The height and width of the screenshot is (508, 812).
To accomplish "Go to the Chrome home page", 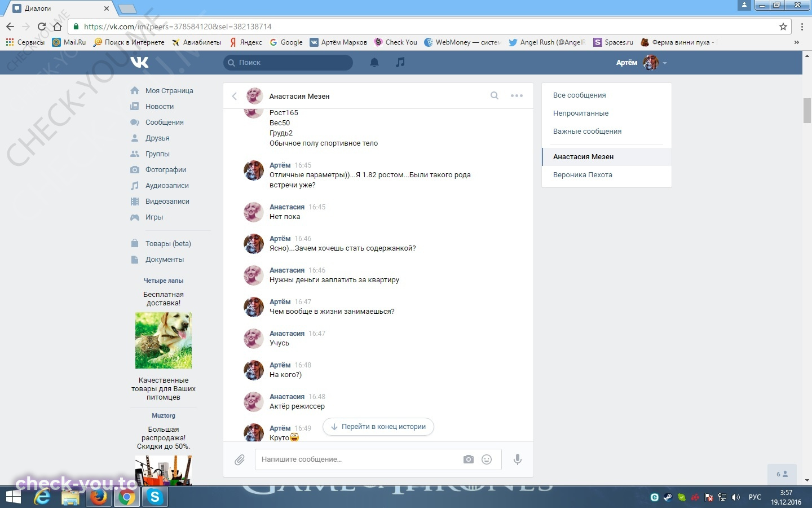I will [x=57, y=27].
